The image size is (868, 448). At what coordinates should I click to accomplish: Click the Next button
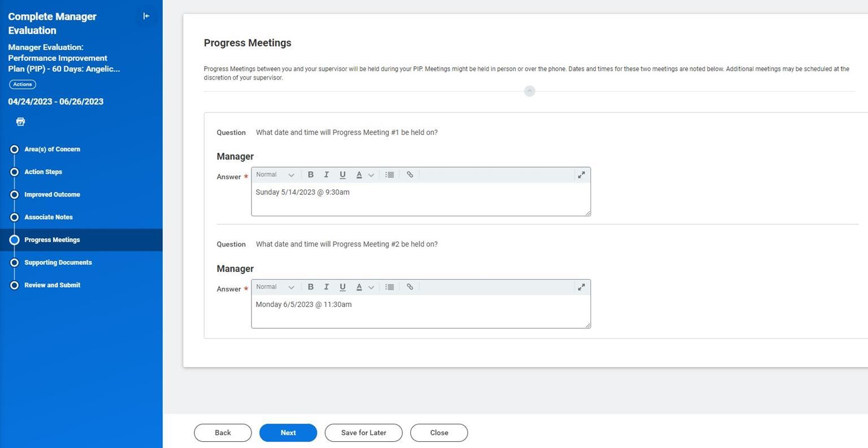tap(288, 433)
